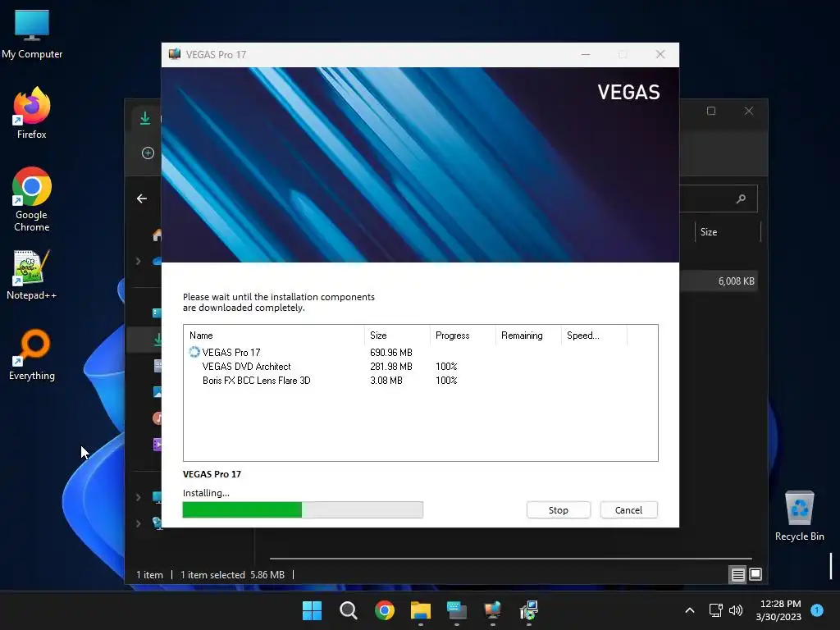Maximize the File Explorer window

711,111
